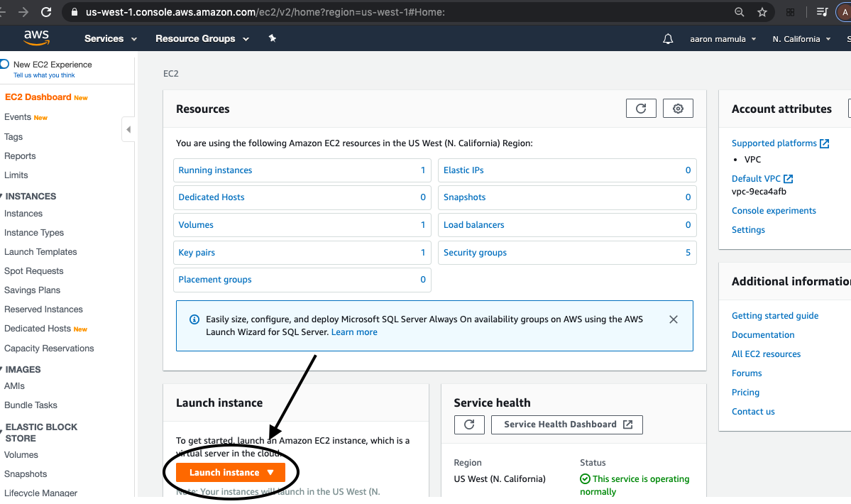Image resolution: width=851 pixels, height=504 pixels.
Task: Open Default VPC external link icon
Action: pyautogui.click(x=788, y=178)
